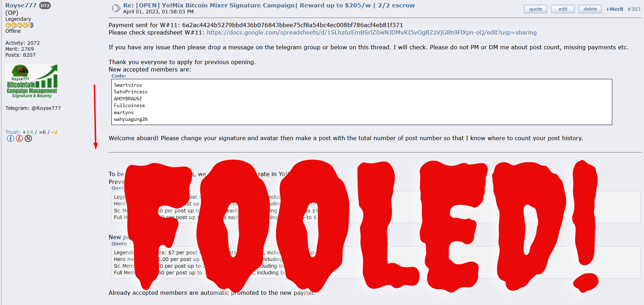Open the post permalink #383

634,9
